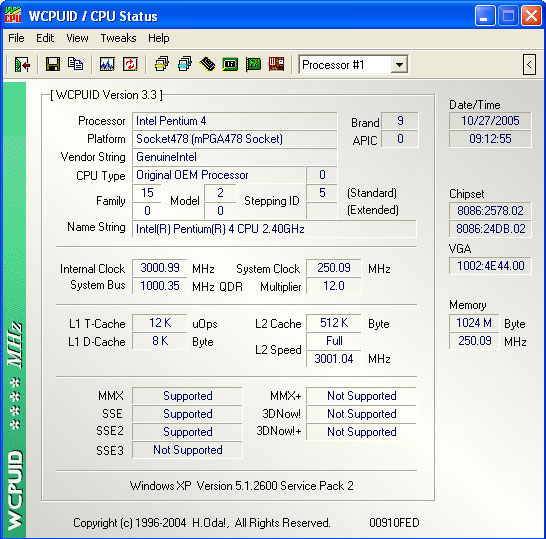The image size is (546, 539).
Task: Click the chipset value 8086:2578.02
Action: click(490, 211)
